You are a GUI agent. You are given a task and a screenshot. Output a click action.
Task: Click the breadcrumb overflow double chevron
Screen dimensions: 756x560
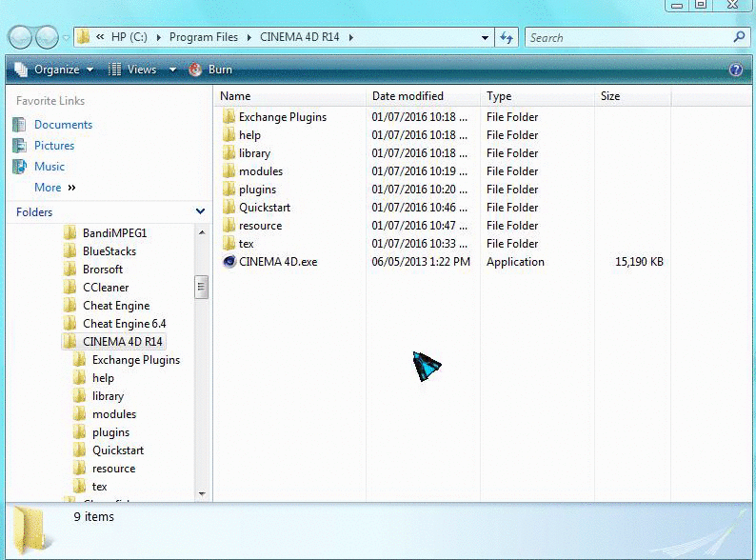point(100,36)
